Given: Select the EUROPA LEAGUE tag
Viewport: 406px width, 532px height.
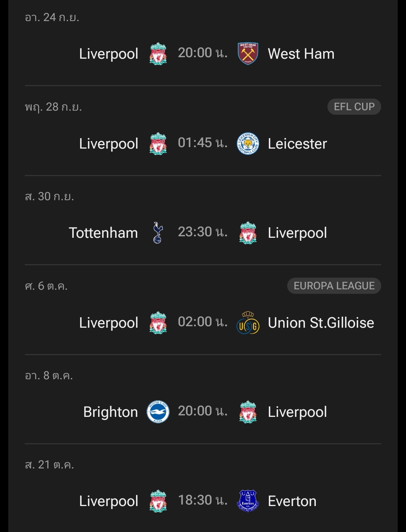Looking at the screenshot, I should (334, 286).
